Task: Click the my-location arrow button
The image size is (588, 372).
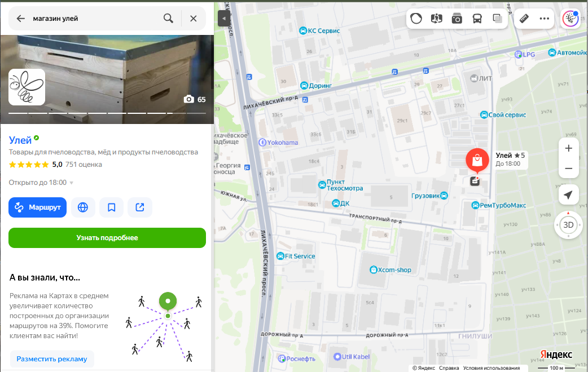Action: coord(568,195)
